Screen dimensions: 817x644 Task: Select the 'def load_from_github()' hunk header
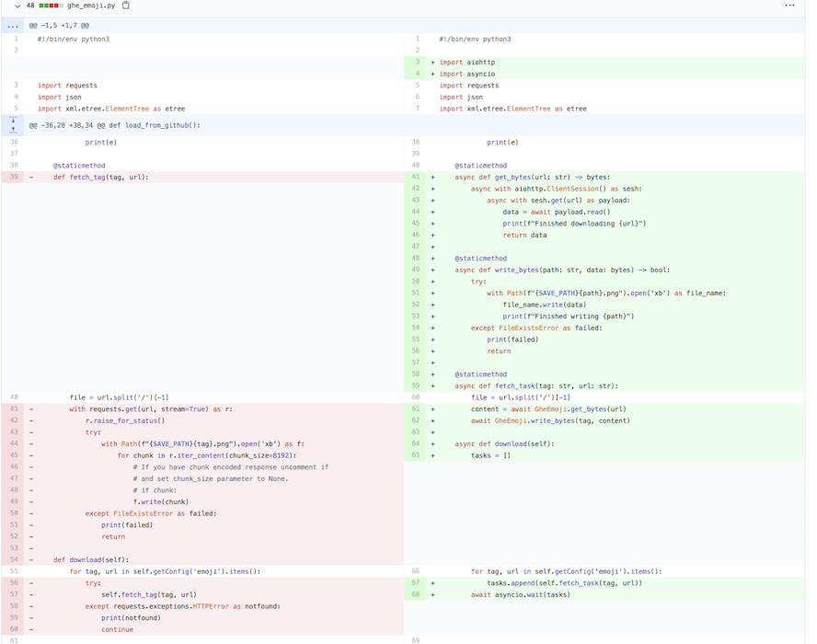point(114,125)
